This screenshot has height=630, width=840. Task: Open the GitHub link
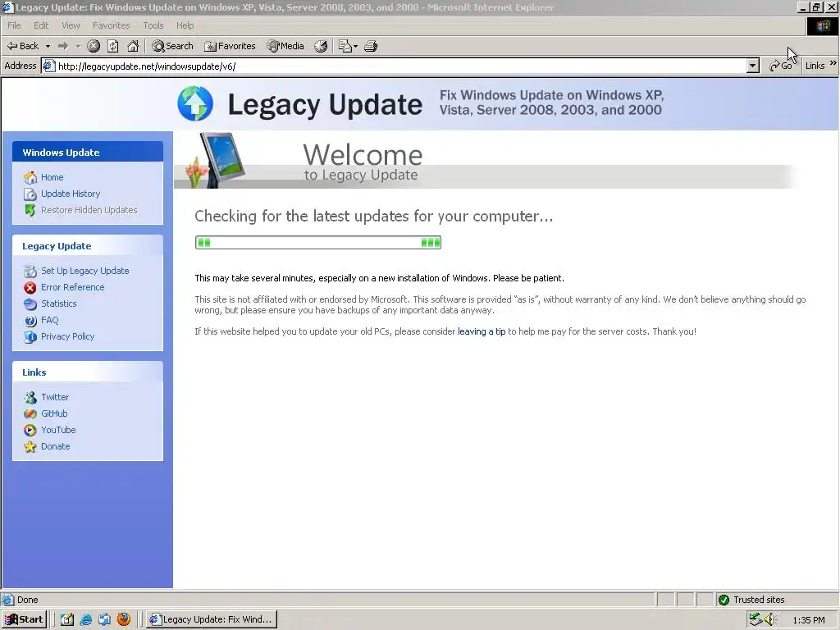tap(54, 413)
